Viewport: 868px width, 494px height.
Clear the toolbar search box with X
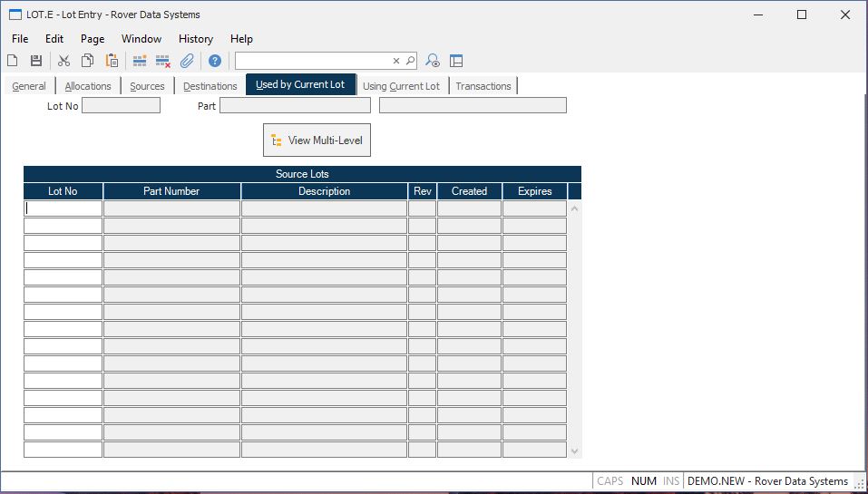coord(396,61)
